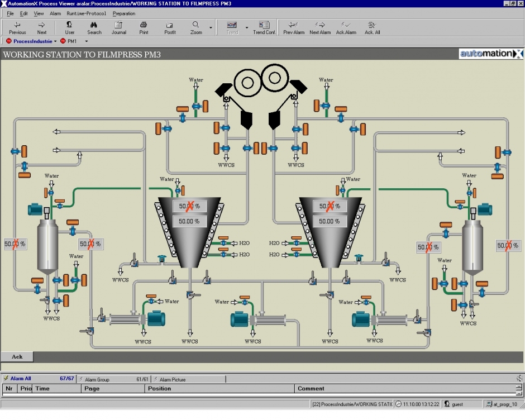Expand the Zoom dropdown arrow
The width and height of the screenshot is (525, 420).
tap(211, 28)
